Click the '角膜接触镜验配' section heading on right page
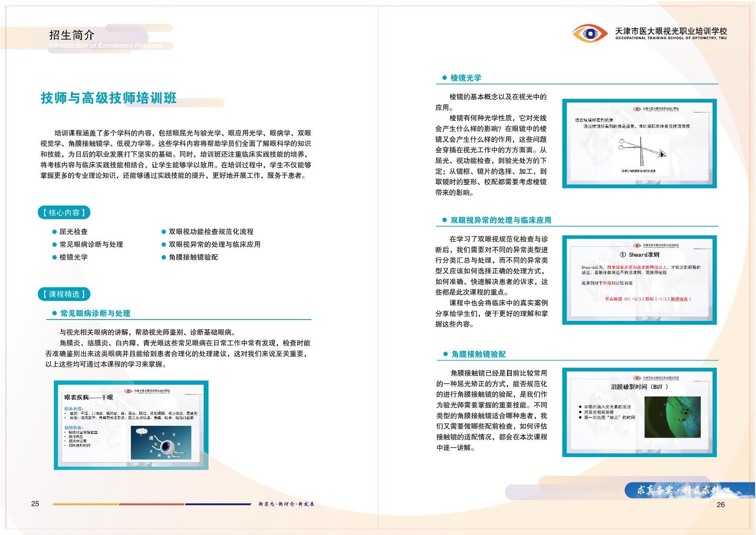756x535 pixels. [x=479, y=354]
